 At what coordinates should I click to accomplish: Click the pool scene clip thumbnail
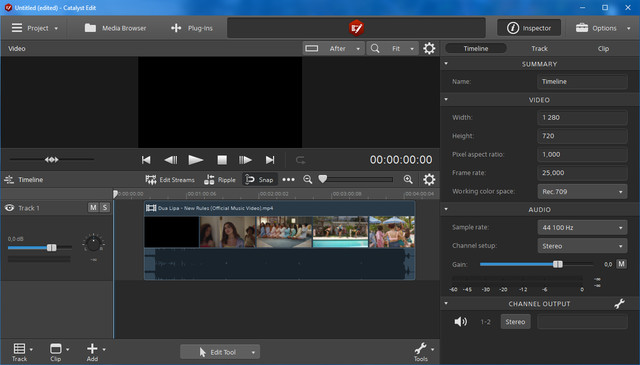pos(340,232)
